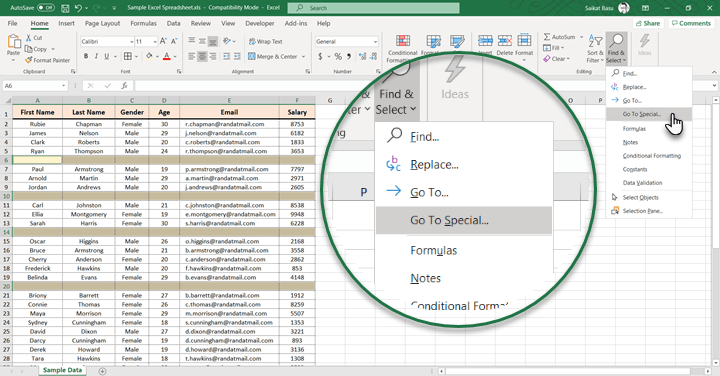720x376 pixels.
Task: Open Ribbon Display Options icon
Action: (645, 8)
